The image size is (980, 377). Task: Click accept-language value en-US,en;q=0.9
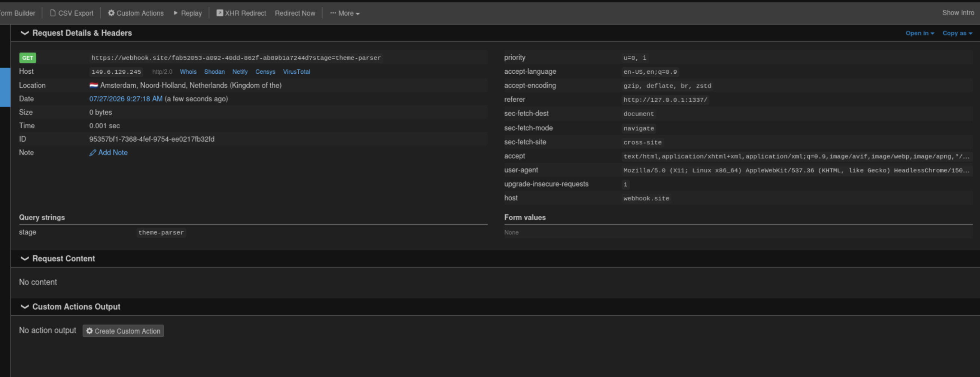pos(650,72)
